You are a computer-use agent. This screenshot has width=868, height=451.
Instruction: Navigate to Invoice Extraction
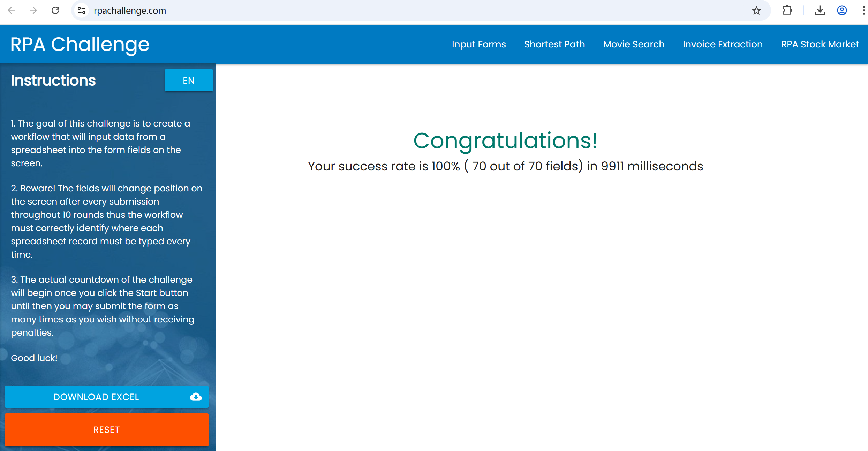tap(723, 44)
